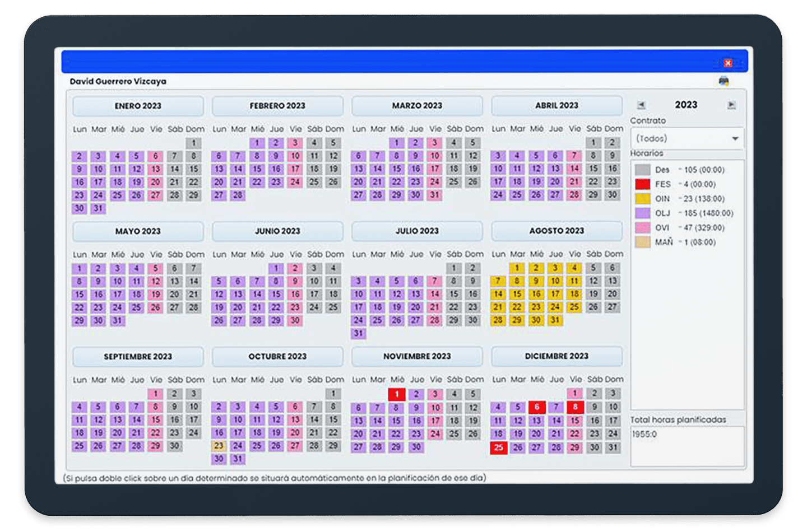Close the calendar window with red X

(x=727, y=63)
